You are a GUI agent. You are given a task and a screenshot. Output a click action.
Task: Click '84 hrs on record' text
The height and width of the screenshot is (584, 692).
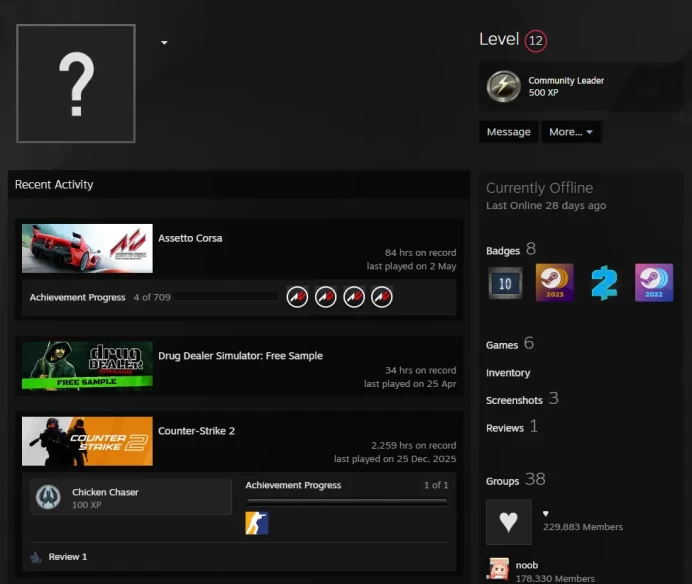420,253
